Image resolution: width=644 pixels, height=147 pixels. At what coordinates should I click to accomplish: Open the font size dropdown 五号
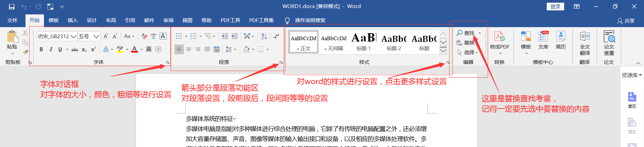[89, 36]
